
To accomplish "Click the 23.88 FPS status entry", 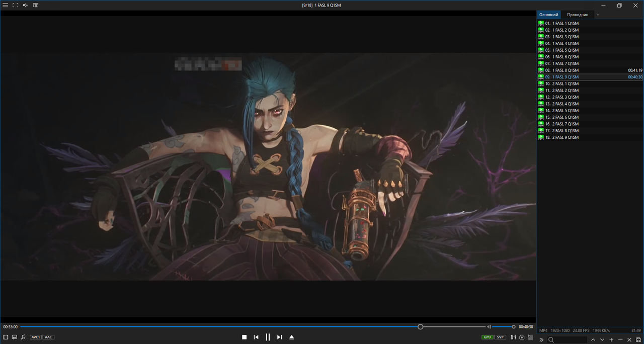I will tap(581, 330).
